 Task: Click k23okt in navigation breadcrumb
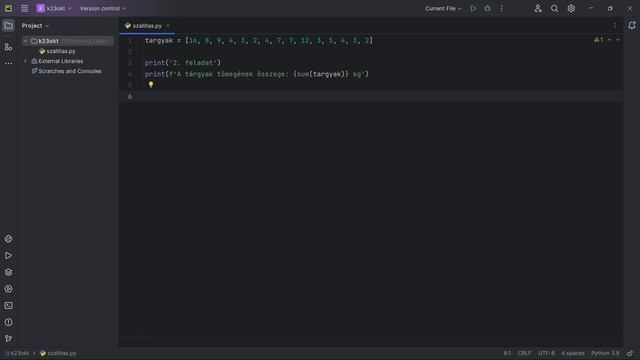click(x=17, y=353)
